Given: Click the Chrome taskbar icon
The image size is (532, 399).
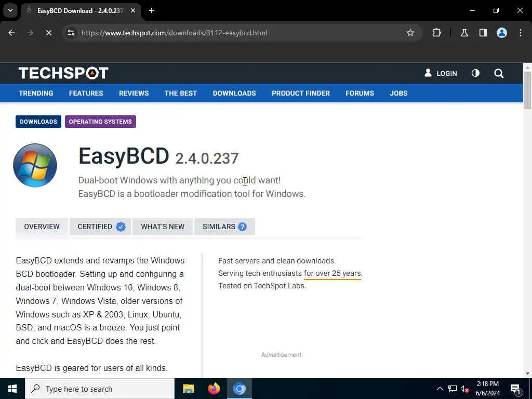Looking at the screenshot, I should [239, 389].
